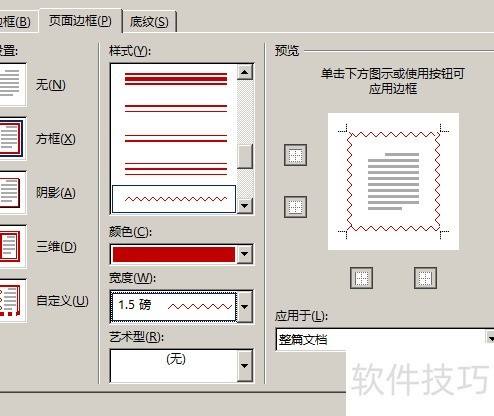Choose the 三维(D) 3D border setting icon

12,247
